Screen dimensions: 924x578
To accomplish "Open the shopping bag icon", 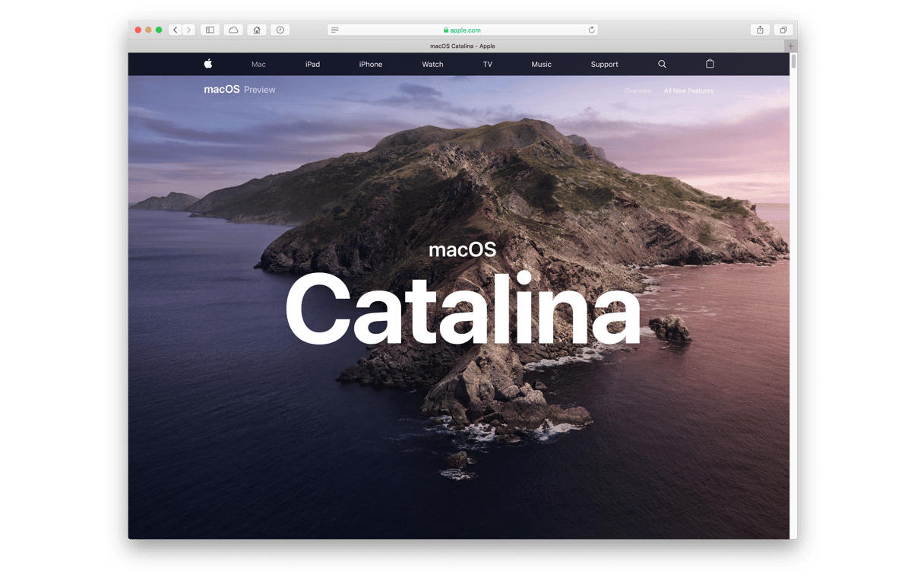I will pyautogui.click(x=710, y=64).
